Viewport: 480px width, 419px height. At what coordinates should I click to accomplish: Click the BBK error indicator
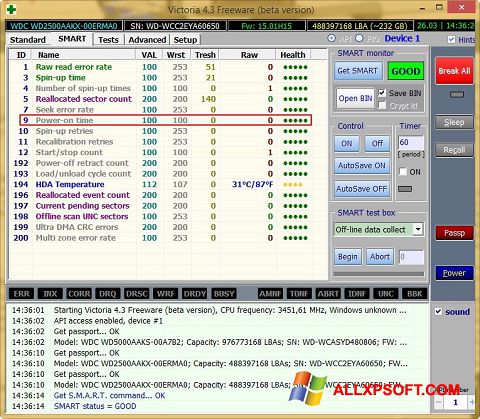pyautogui.click(x=415, y=294)
